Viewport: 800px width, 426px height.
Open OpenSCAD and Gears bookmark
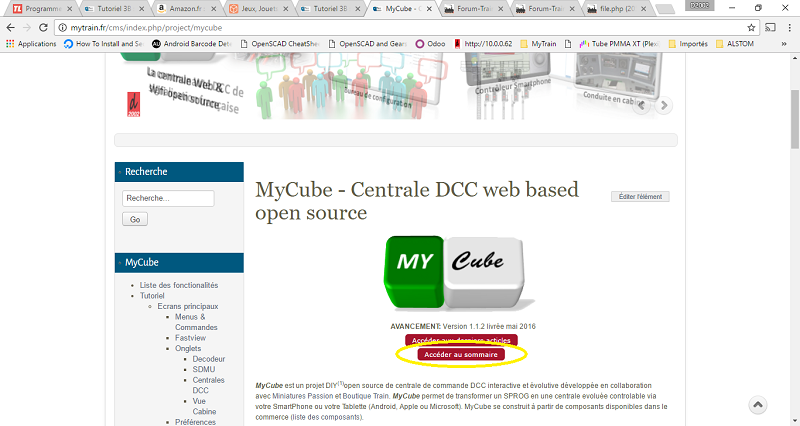click(367, 44)
